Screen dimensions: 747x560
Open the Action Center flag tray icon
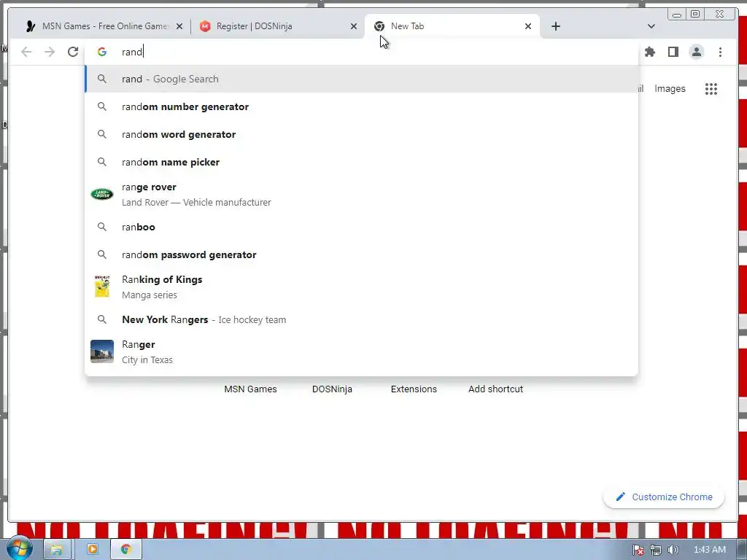[x=638, y=550]
